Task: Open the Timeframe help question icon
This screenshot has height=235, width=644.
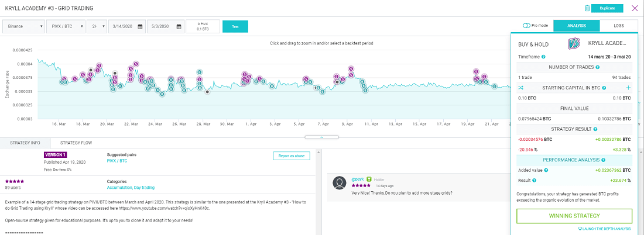Action: tap(543, 57)
